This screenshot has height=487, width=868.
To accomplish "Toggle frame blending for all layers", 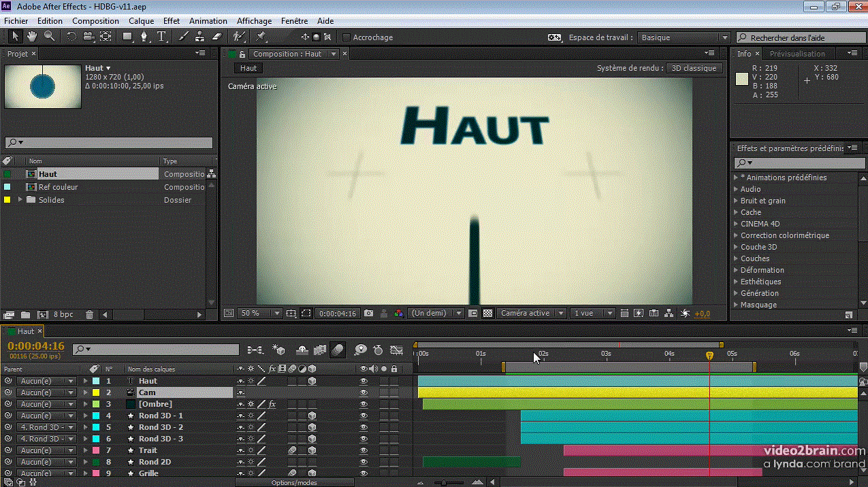I will 320,350.
